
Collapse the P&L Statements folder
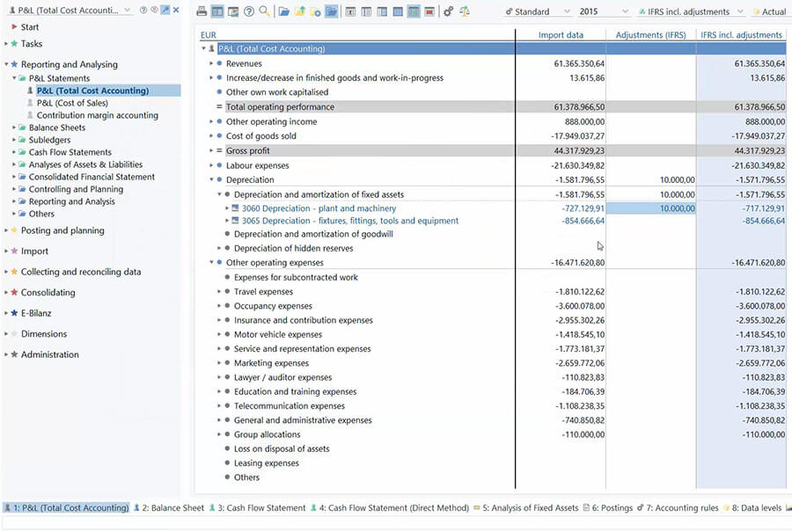(x=14, y=78)
